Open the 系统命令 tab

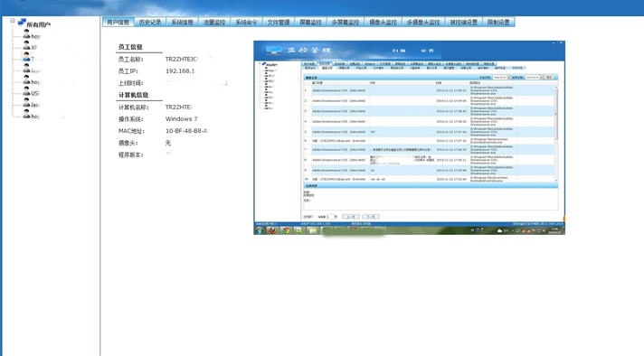(x=246, y=23)
